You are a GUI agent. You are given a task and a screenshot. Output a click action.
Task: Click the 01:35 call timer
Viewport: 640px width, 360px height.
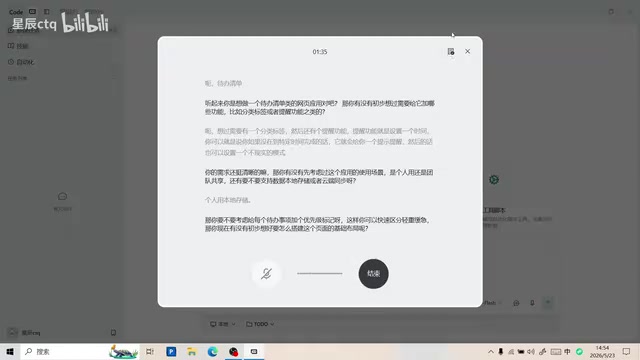[320, 52]
